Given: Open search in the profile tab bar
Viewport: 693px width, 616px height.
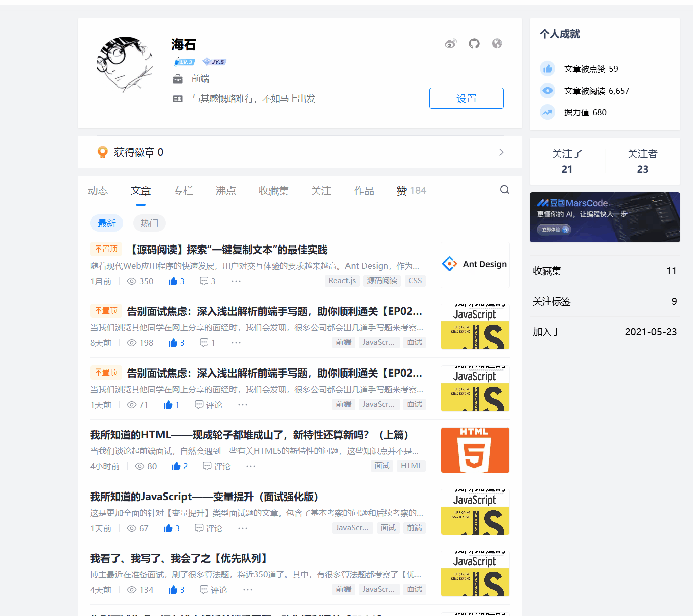Looking at the screenshot, I should pos(504,190).
